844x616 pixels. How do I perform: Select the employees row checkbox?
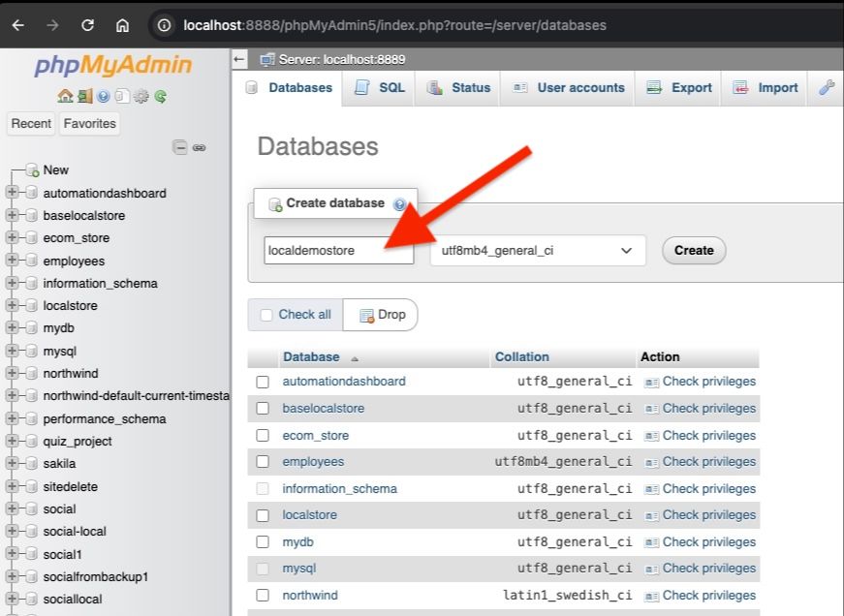[x=263, y=462]
